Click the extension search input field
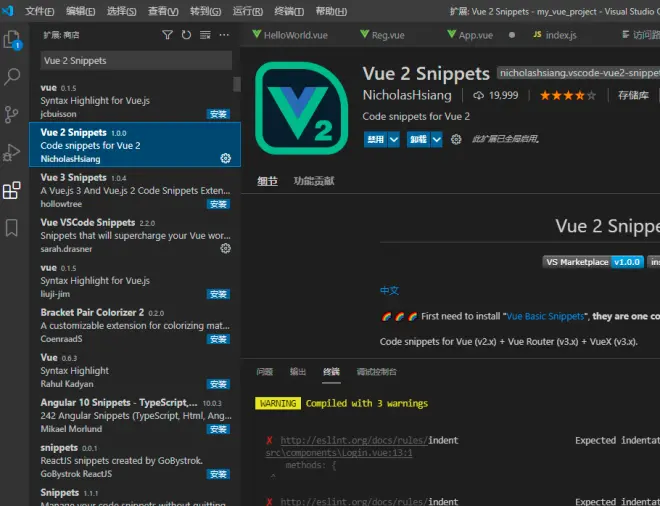 coord(136,61)
